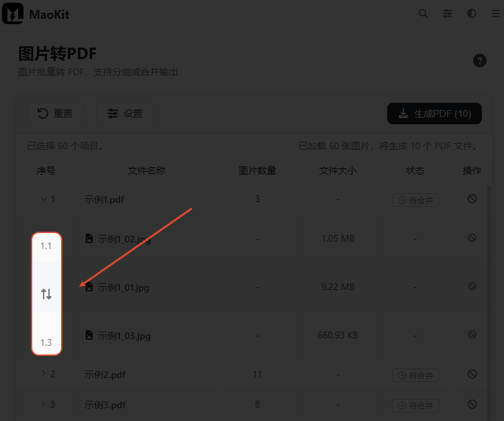Click the 1.05 MB size cell
The width and height of the screenshot is (504, 421).
click(x=338, y=238)
